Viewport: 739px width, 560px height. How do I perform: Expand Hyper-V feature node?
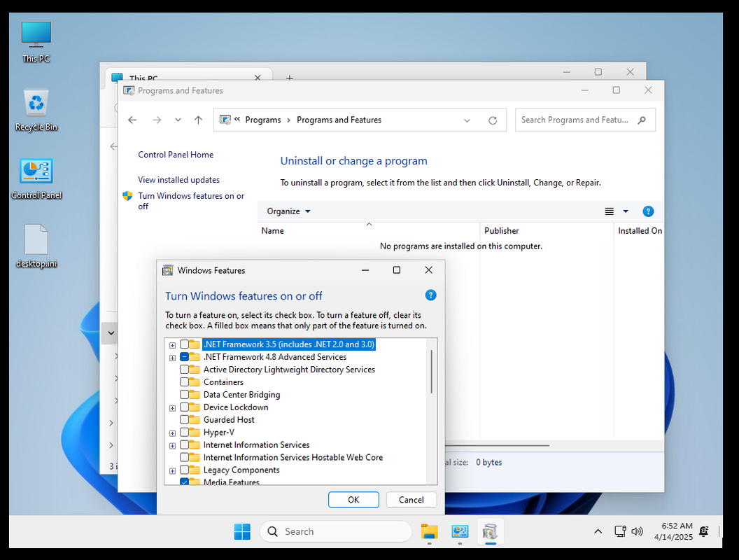[172, 433]
